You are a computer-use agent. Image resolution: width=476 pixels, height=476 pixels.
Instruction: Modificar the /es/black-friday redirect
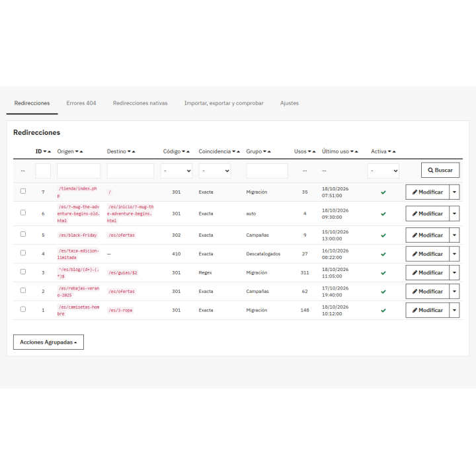point(428,235)
